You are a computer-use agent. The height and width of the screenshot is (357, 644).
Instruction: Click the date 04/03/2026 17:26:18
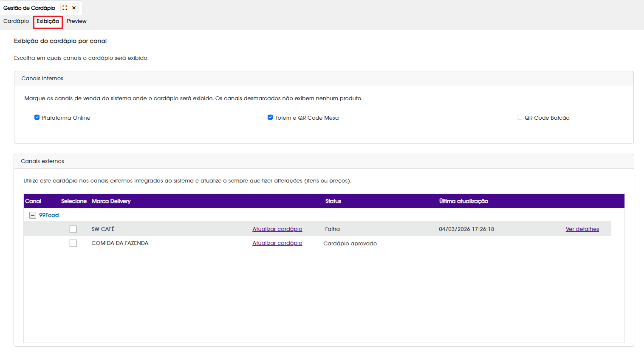click(466, 229)
